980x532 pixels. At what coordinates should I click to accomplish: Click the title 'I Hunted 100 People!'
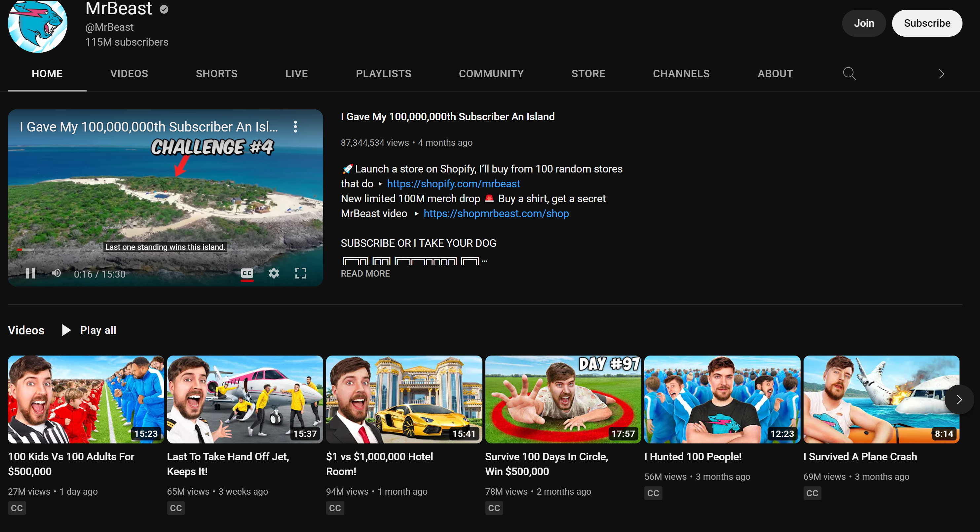coord(693,457)
